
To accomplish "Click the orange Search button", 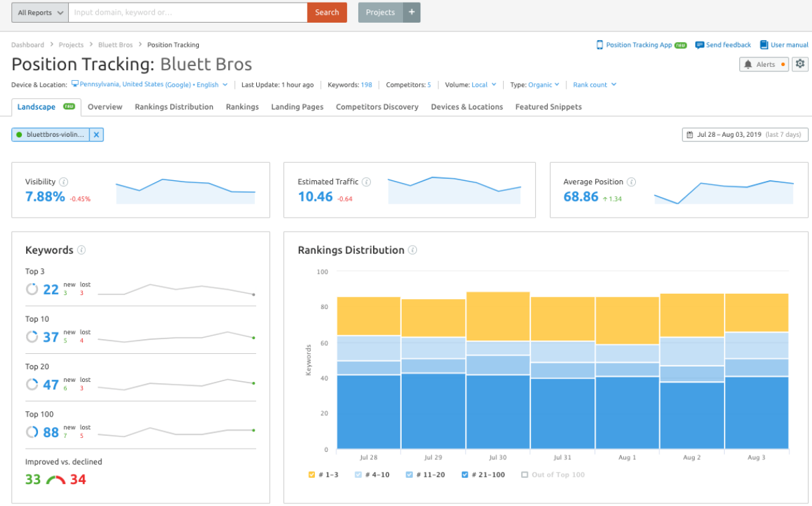I will [x=327, y=12].
